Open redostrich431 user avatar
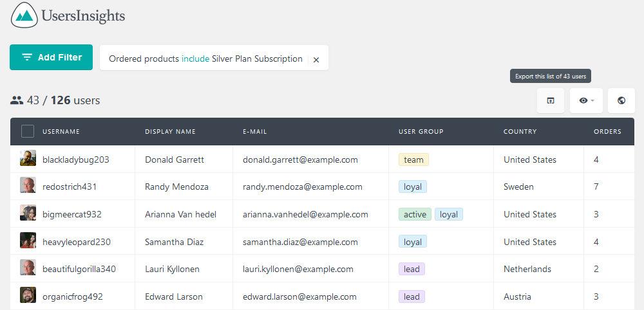Image resolution: width=644 pixels, height=310 pixels. click(x=28, y=185)
